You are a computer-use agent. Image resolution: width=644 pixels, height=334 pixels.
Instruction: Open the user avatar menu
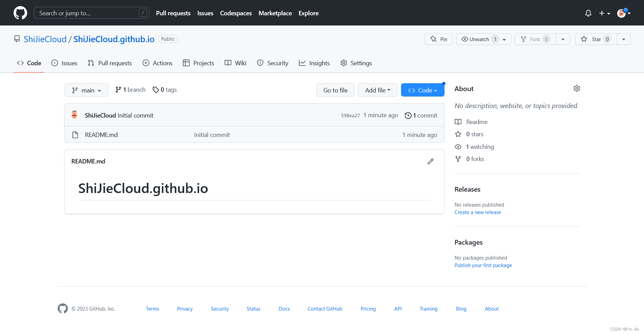click(x=624, y=13)
